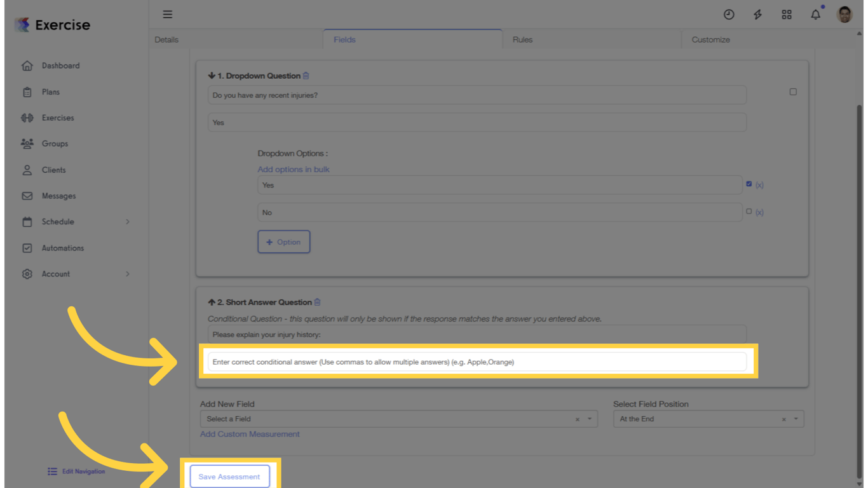Open the apps grid menu

pos(787,14)
